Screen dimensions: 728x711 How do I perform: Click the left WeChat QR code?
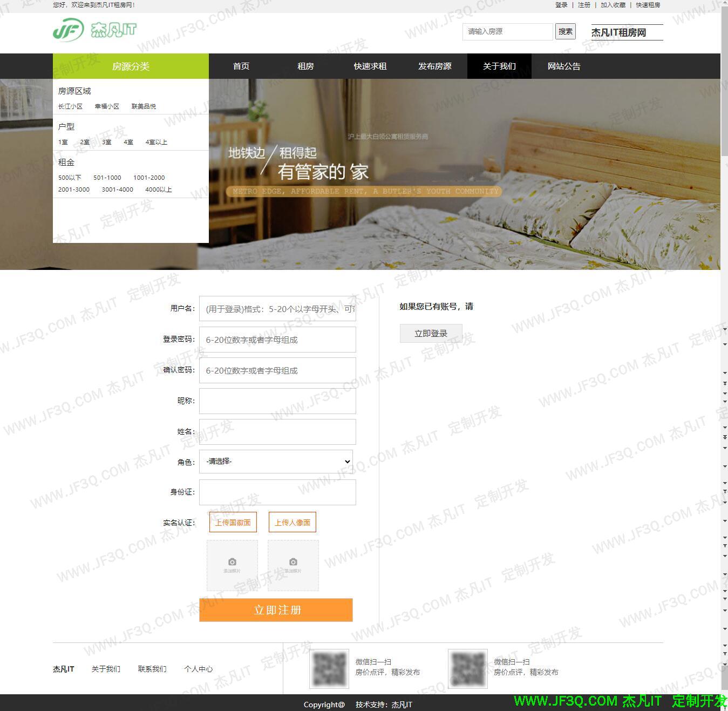pos(329,668)
